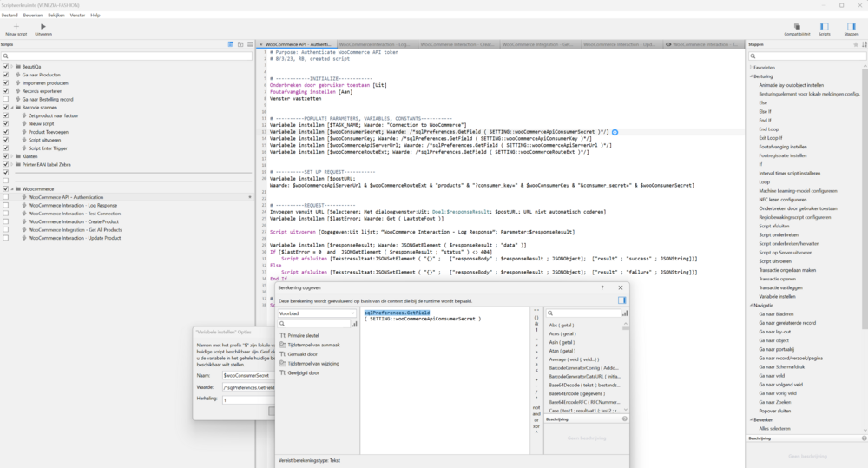Uncheck the BeautiQa folder checkbox

click(6, 67)
